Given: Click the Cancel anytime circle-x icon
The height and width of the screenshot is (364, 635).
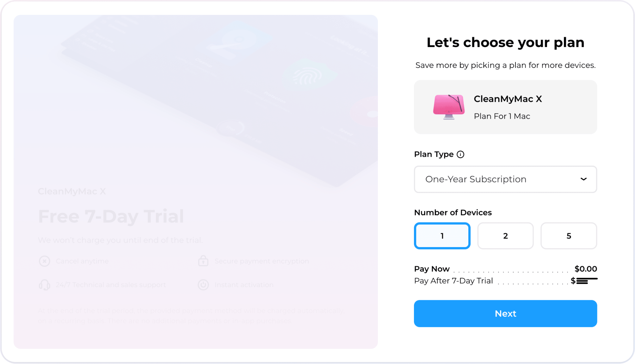Looking at the screenshot, I should point(45,261).
